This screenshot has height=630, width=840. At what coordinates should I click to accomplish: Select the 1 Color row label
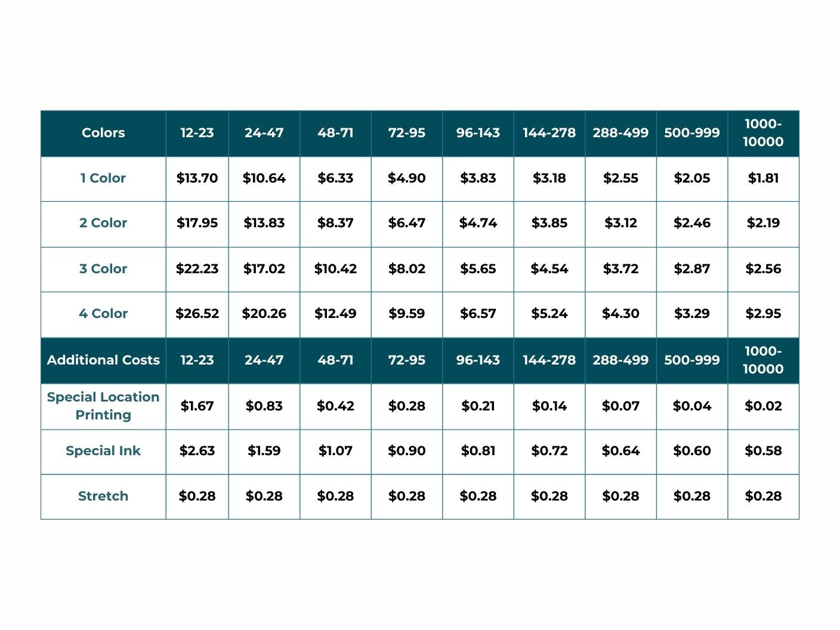click(103, 178)
